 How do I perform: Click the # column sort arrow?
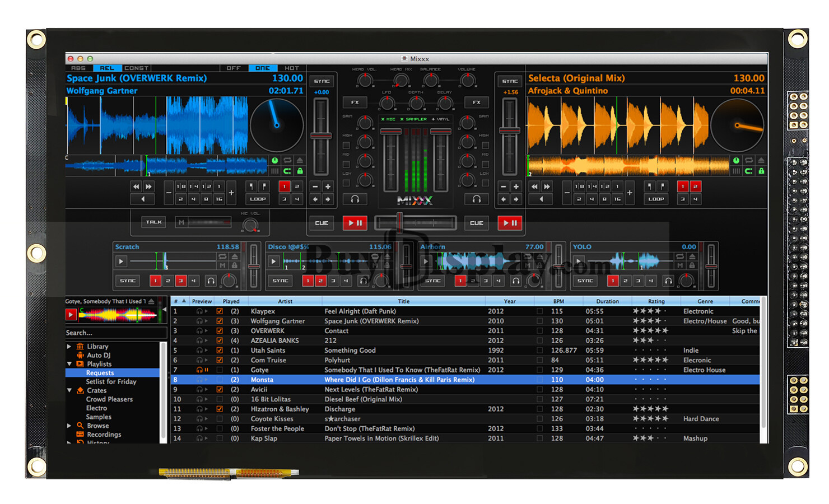tap(184, 301)
